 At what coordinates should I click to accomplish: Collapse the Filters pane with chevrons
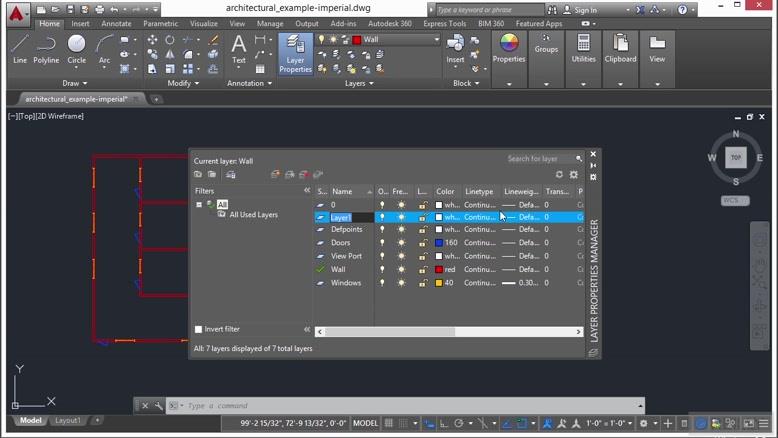coord(307,190)
